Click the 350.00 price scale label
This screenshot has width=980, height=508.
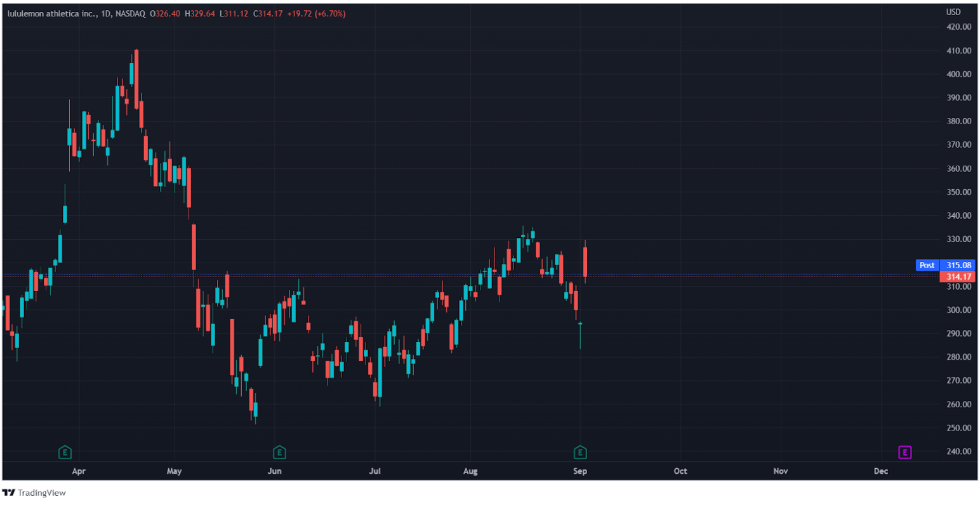pyautogui.click(x=959, y=192)
